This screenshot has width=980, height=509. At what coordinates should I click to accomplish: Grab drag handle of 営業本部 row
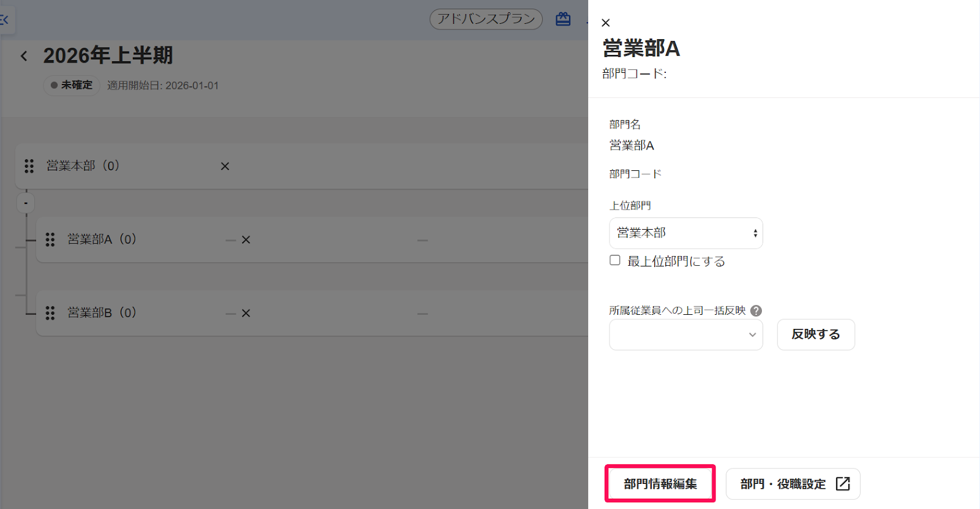tap(29, 166)
